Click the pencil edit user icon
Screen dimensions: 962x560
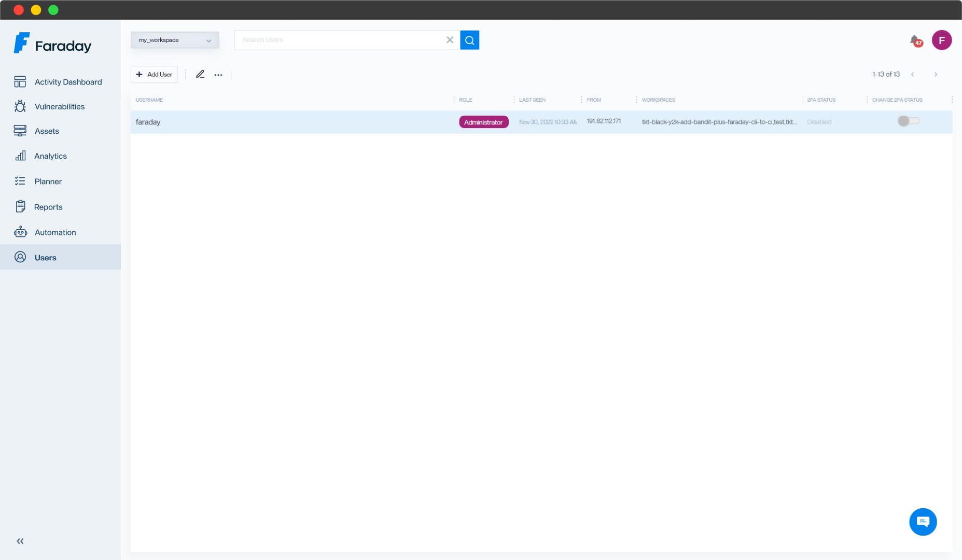coord(200,75)
